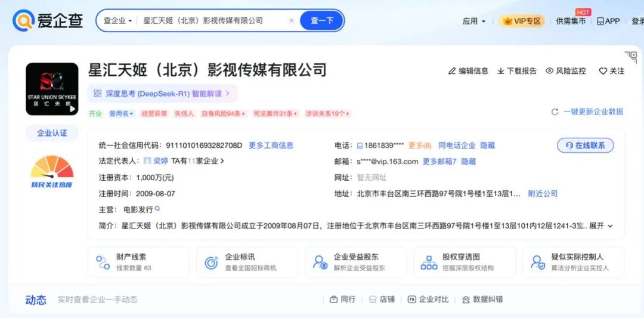Click 编辑信息 pencil icon
This screenshot has height=318, width=644.
452,71
